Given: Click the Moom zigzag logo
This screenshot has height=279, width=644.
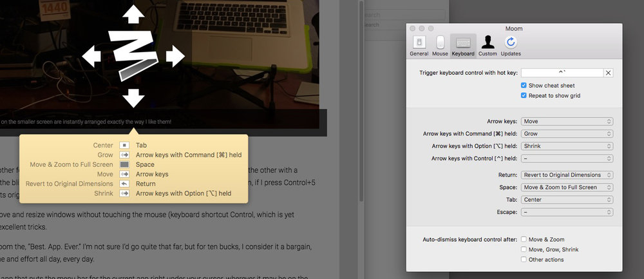Looking at the screenshot, I should (x=133, y=55).
